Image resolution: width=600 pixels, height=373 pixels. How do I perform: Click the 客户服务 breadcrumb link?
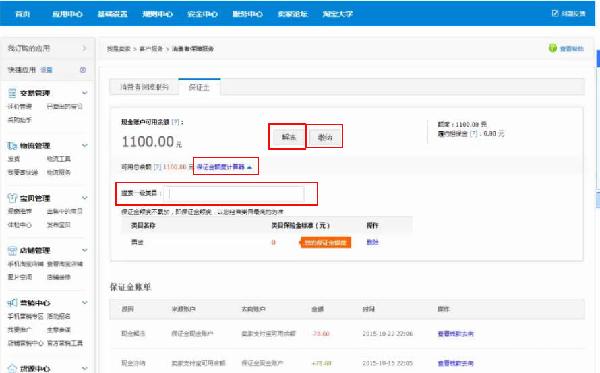(x=151, y=49)
